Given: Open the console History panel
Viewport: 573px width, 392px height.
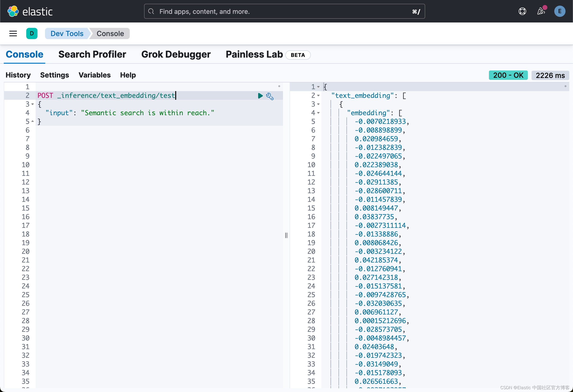Looking at the screenshot, I should coord(18,75).
